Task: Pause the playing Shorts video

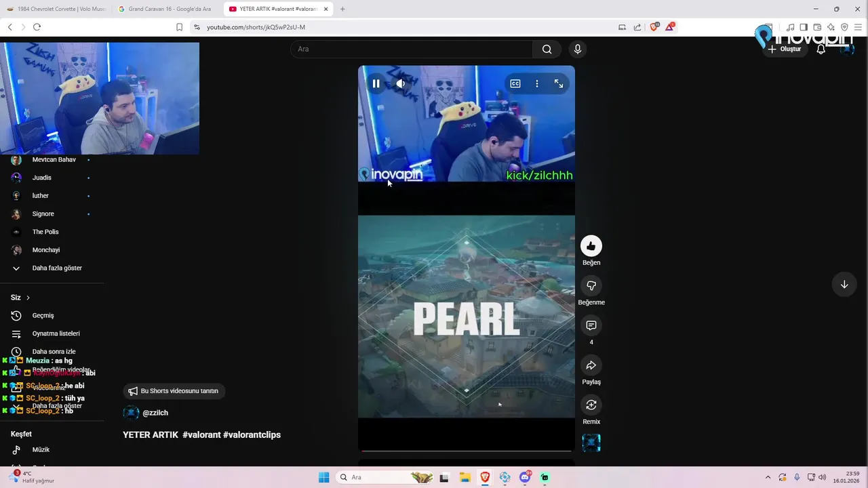Action: click(x=376, y=83)
